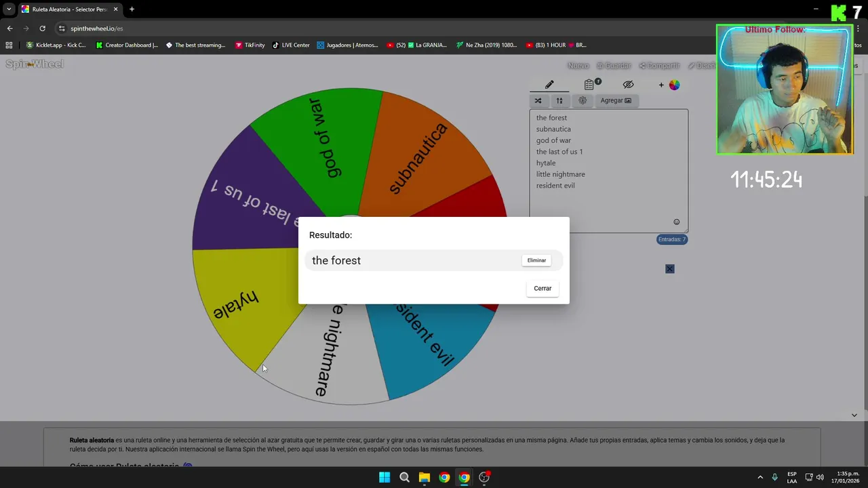Open the Kicklet.app bookmark

pyautogui.click(x=56, y=45)
